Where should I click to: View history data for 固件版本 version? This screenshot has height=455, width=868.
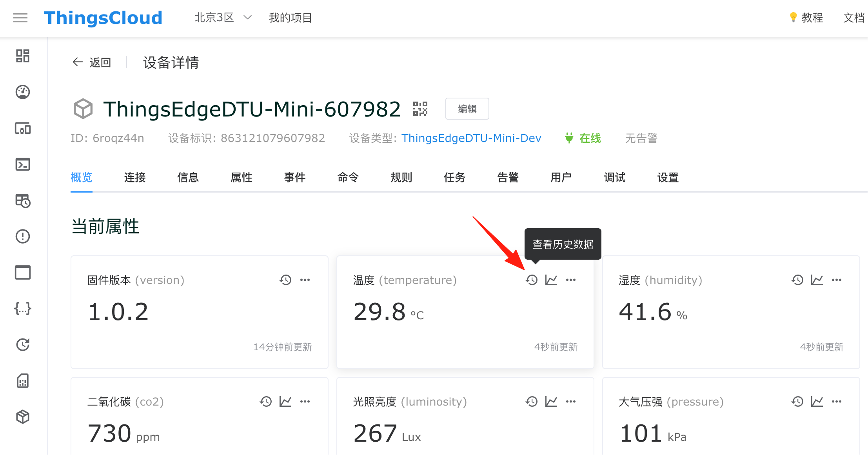[285, 280]
